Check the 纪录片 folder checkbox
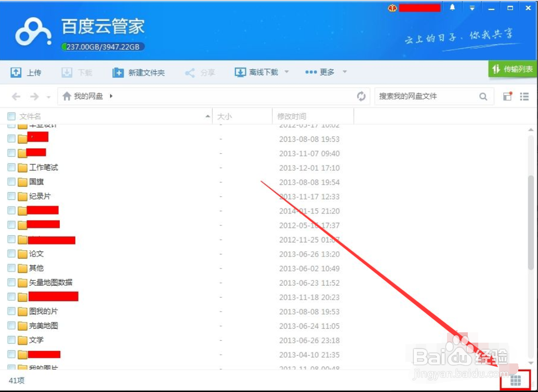Screen dimensions: 538x392 [x=11, y=196]
